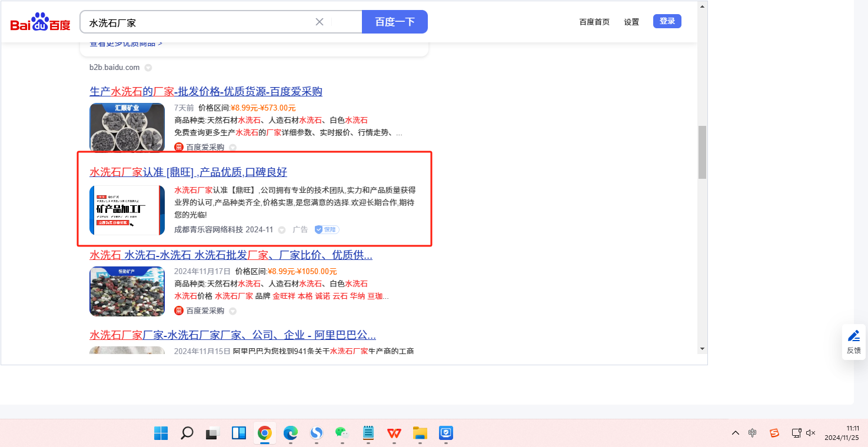This screenshot has width=868, height=447.
Task: Open WeChat from the taskbar
Action: pos(342,433)
